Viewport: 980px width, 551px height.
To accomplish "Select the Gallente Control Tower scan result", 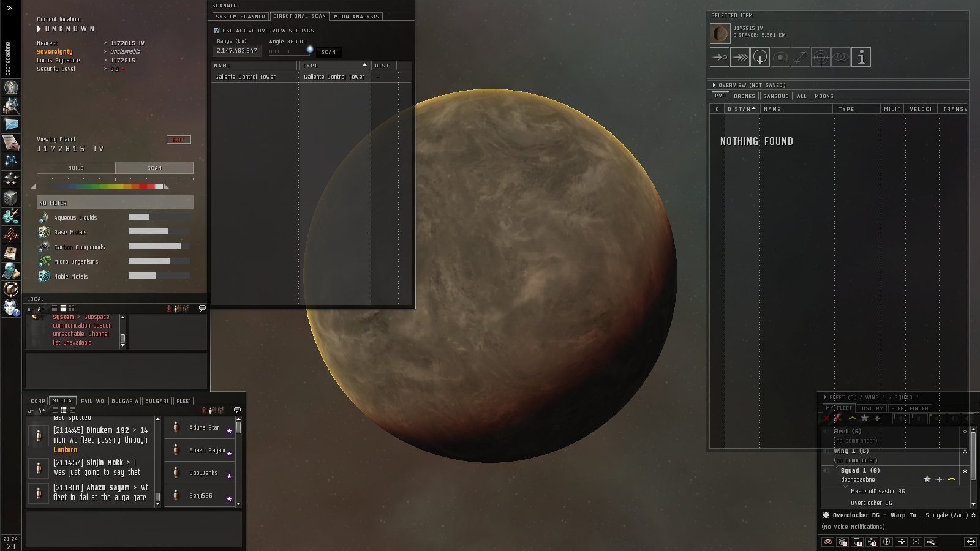I will click(312, 77).
